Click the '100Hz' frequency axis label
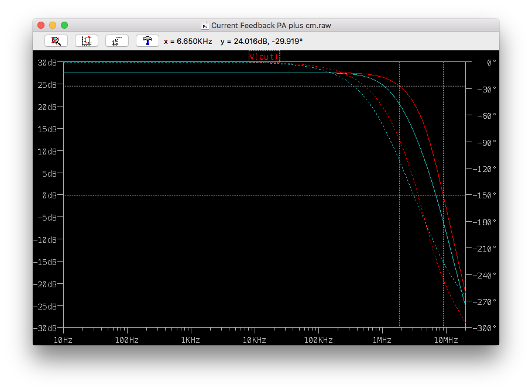The height and width of the screenshot is (392, 532). 127,340
